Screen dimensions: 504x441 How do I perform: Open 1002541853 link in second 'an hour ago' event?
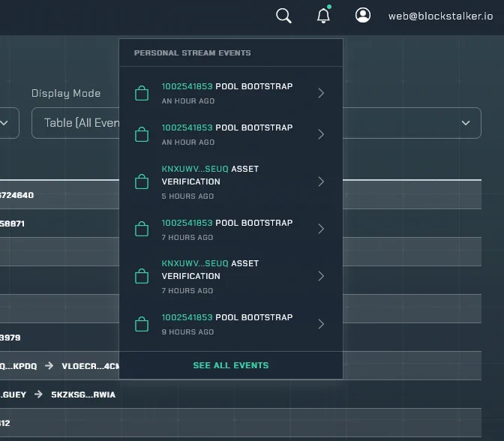click(187, 127)
